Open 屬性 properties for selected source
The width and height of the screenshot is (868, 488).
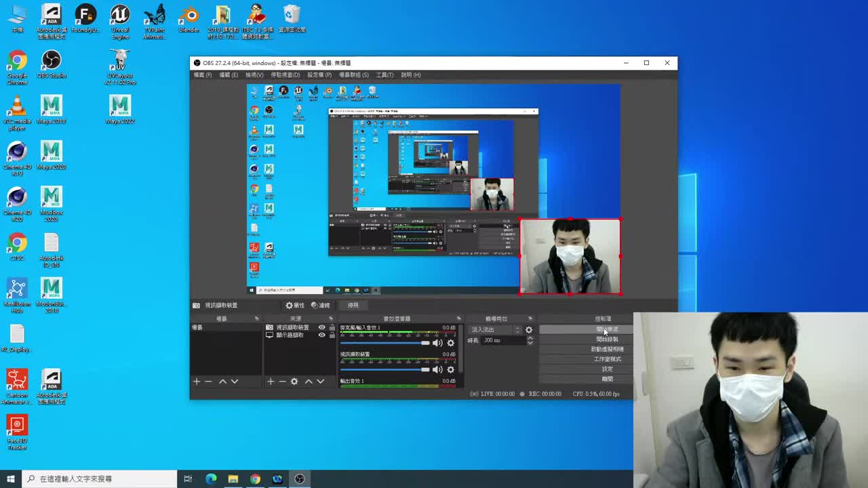(x=295, y=305)
